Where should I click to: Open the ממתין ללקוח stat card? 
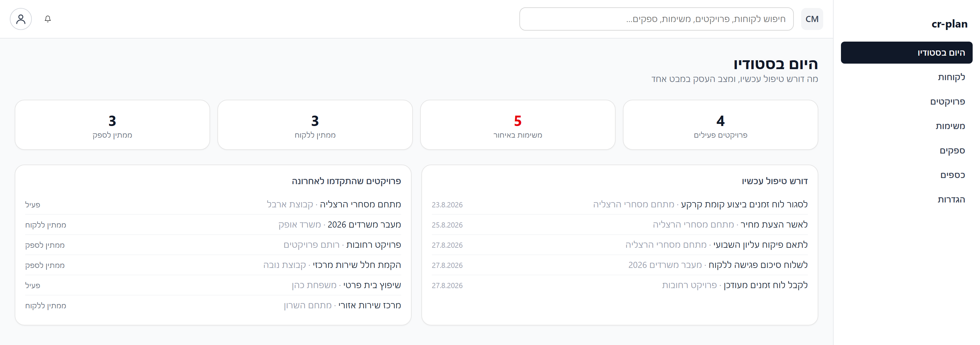[x=315, y=125]
